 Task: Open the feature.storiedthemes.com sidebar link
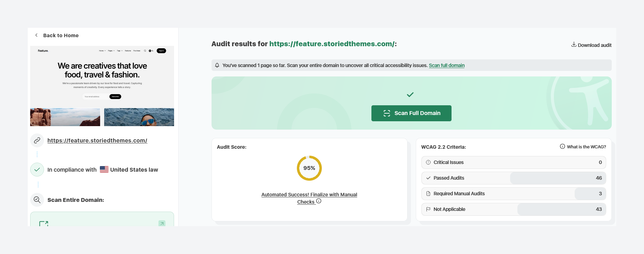click(97, 141)
